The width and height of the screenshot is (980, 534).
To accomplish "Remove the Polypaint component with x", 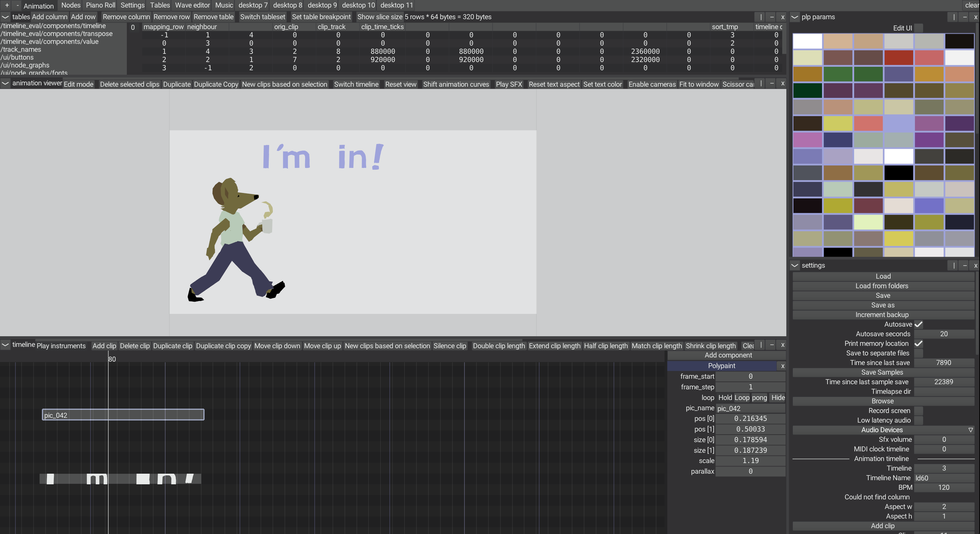I will (783, 366).
